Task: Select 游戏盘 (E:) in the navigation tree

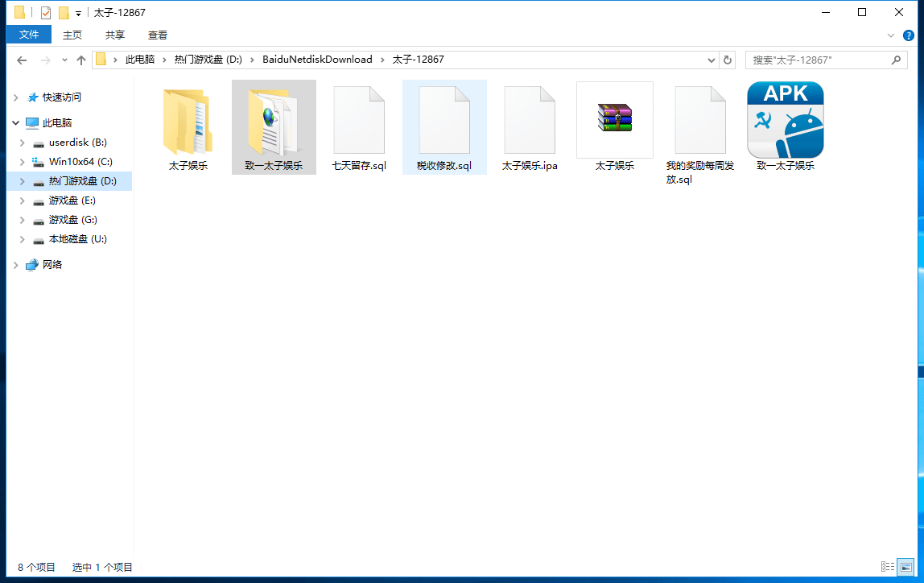Action: coord(72,201)
